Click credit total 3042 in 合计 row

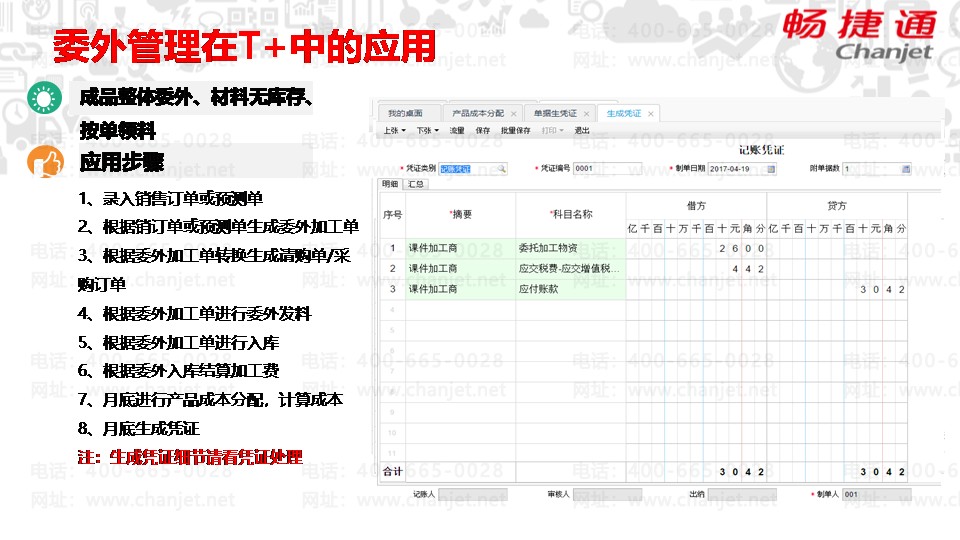(x=882, y=472)
